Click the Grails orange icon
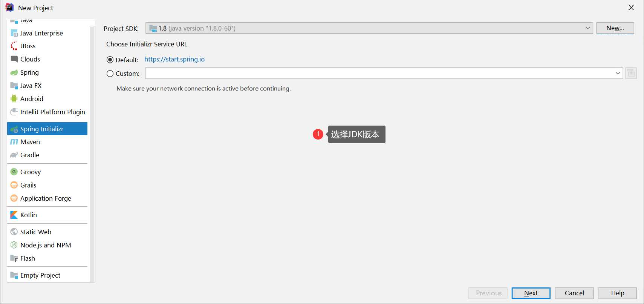 click(14, 185)
